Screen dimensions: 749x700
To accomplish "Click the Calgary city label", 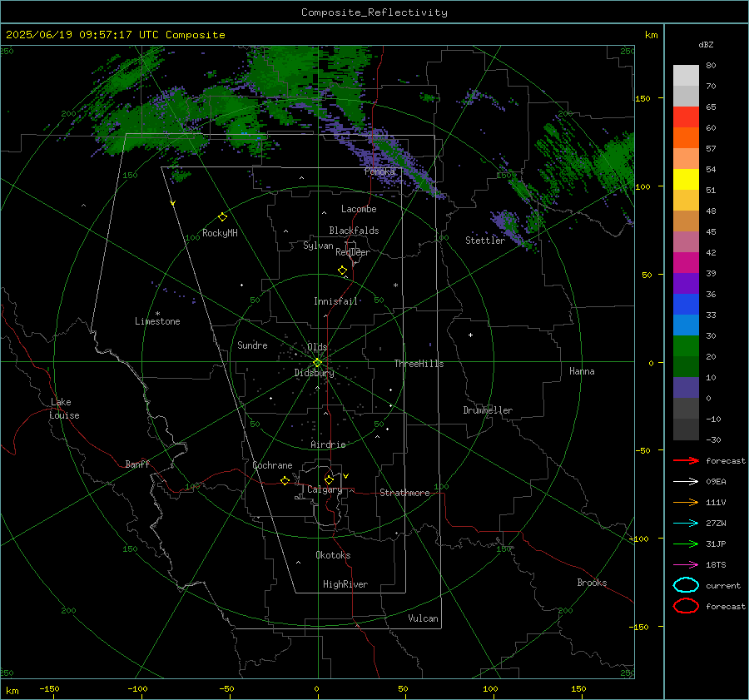I will pyautogui.click(x=325, y=489).
